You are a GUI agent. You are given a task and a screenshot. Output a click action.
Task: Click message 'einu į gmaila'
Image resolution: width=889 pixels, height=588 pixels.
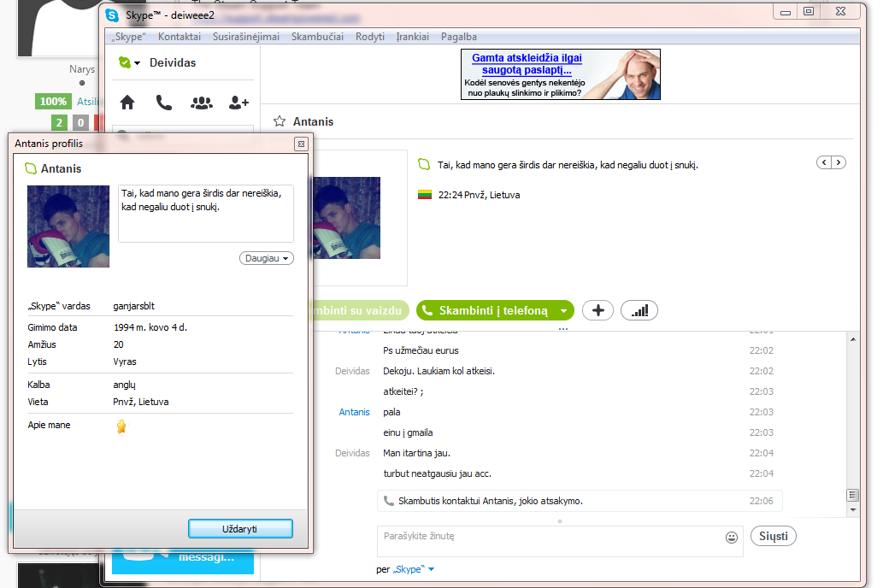[408, 432]
